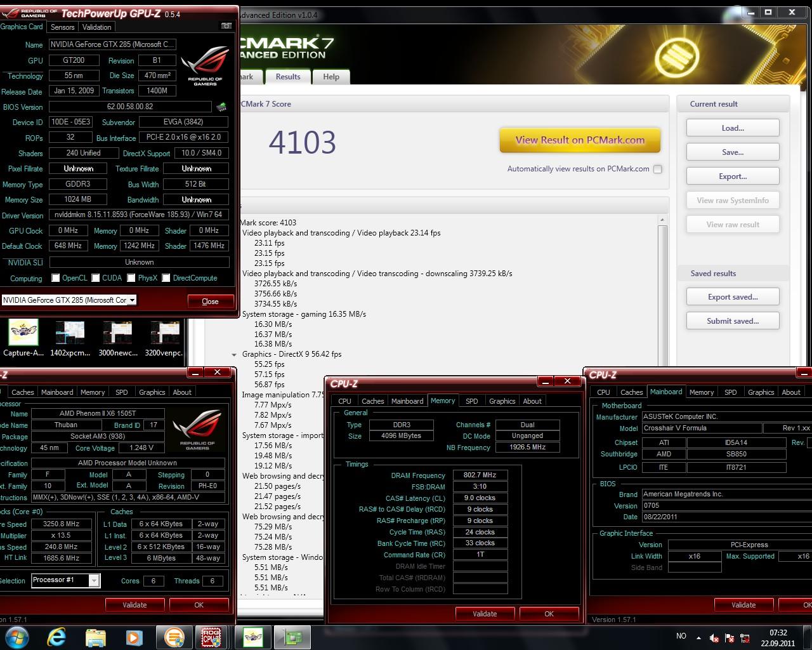Click the orange PCMark 7 taskbar icon
812x650 pixels.
click(173, 637)
